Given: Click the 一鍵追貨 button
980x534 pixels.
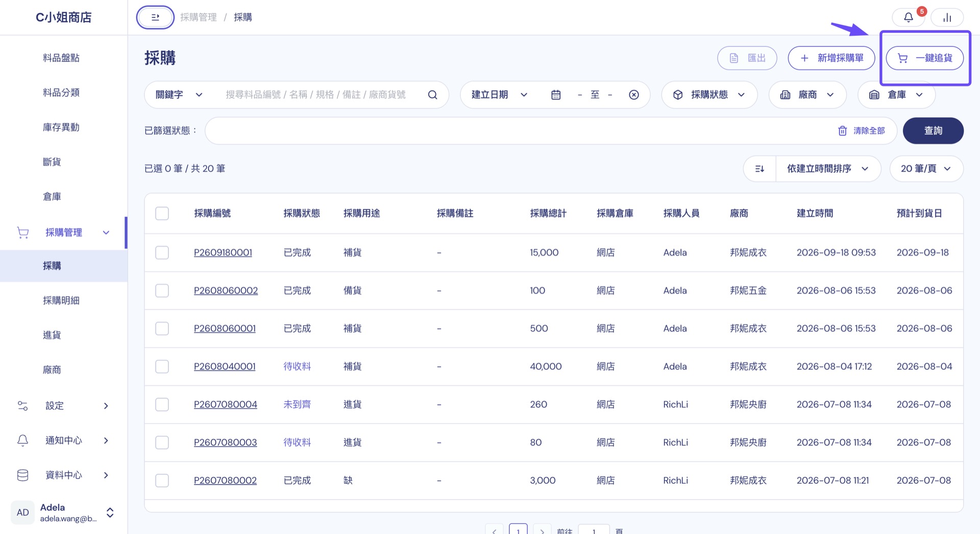Looking at the screenshot, I should click(x=924, y=58).
